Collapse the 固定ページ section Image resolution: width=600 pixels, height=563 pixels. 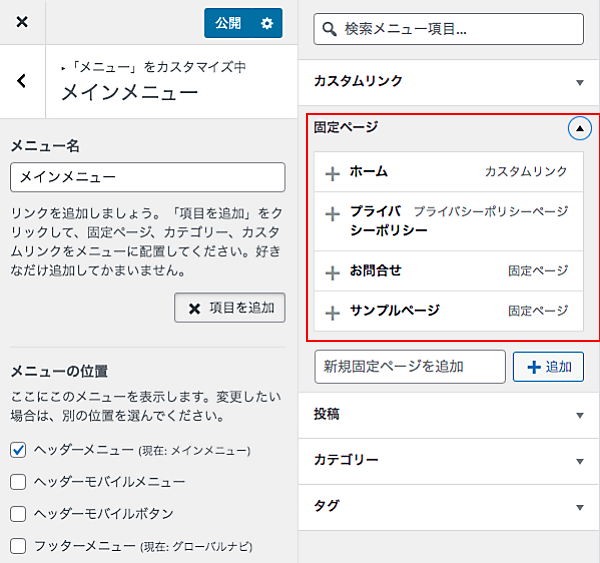(x=579, y=129)
